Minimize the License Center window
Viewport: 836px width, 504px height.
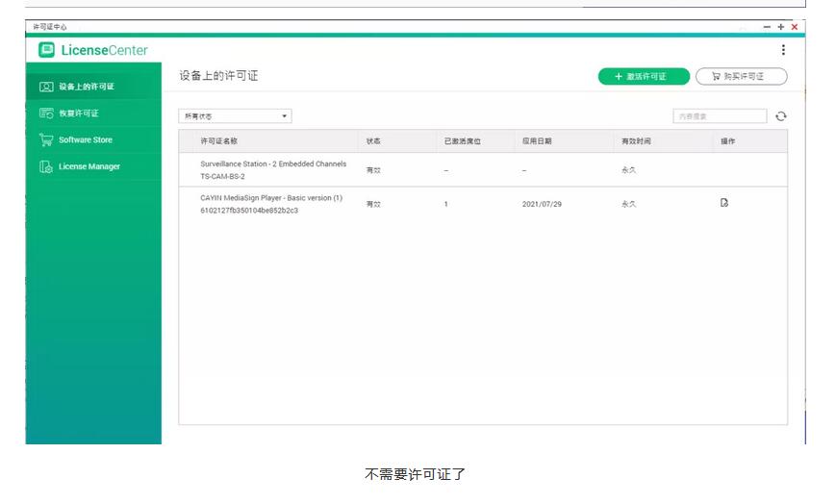[x=767, y=27]
